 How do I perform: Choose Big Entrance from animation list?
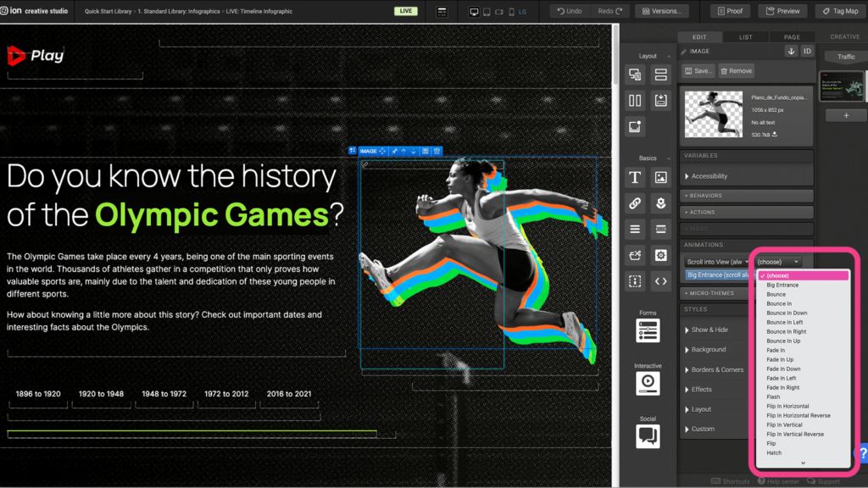point(804,285)
